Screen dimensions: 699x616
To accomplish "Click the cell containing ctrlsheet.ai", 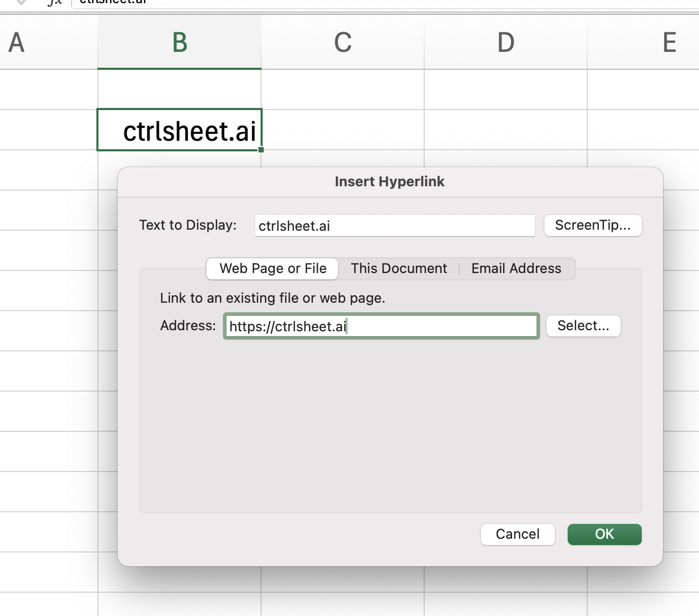I will 180,130.
